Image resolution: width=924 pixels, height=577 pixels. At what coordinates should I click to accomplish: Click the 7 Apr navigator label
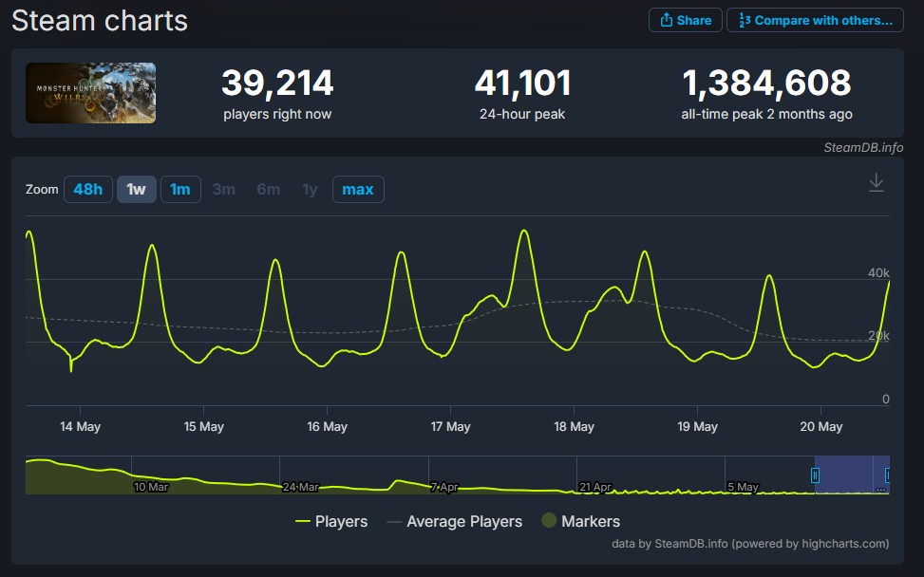point(444,487)
